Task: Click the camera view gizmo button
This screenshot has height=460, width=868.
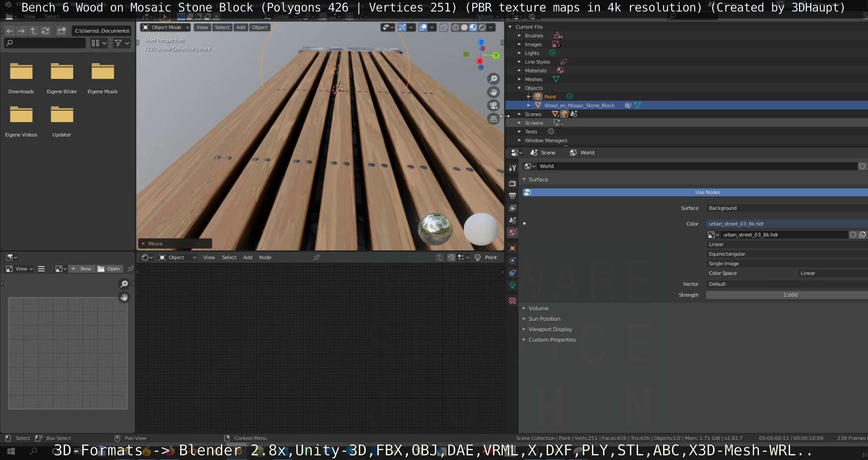Action: point(493,106)
